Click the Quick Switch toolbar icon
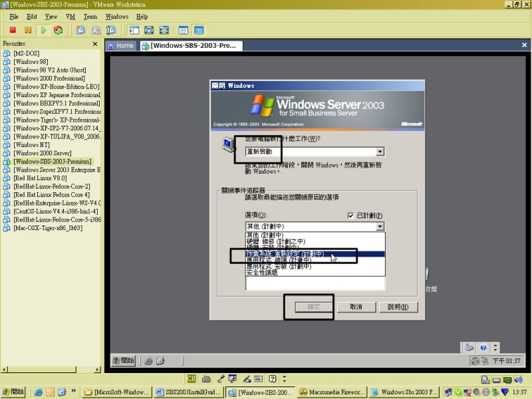The image size is (532, 399). [164, 30]
